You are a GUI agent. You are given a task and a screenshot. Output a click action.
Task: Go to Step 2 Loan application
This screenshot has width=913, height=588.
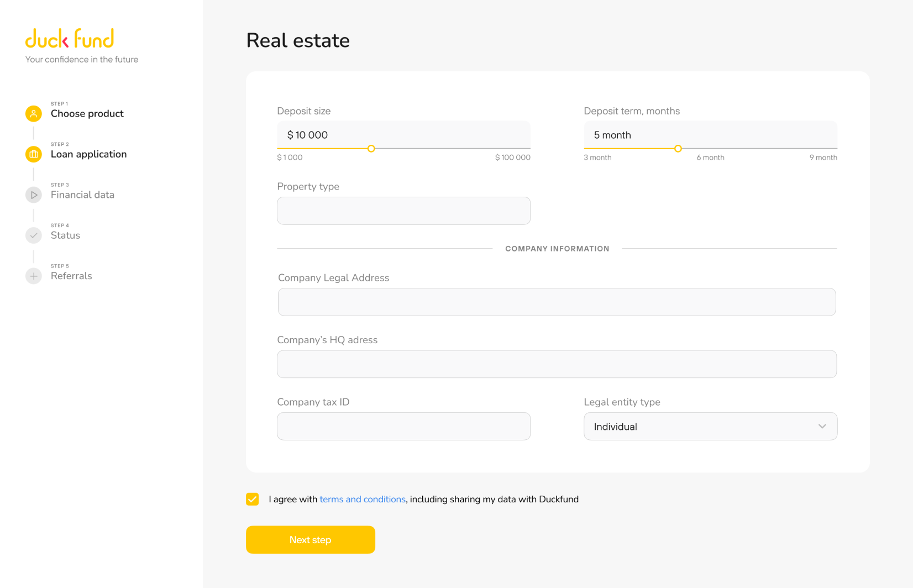(88, 154)
